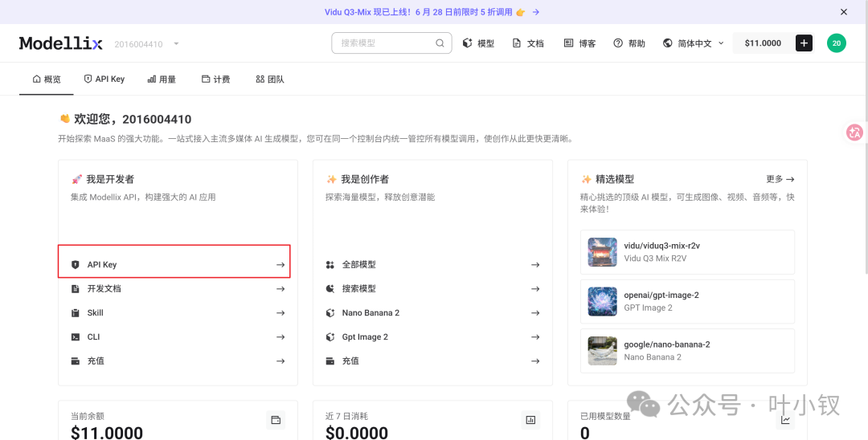The image size is (868, 440).
Task: Click the chart icon in 近 7 日消耗 card
Action: 531,420
